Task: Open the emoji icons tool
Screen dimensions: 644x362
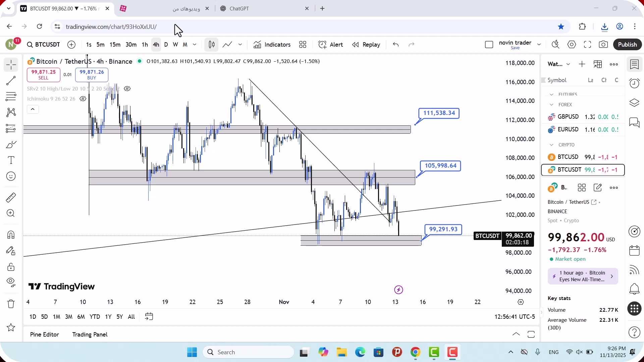Action: click(11, 176)
